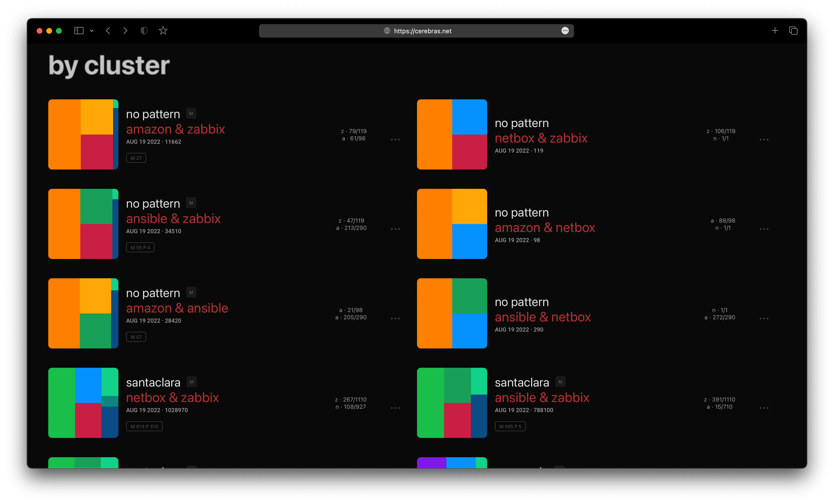This screenshot has height=504, width=834.
Task: Select the amazon & netbox treemap thumbnail
Action: click(452, 224)
